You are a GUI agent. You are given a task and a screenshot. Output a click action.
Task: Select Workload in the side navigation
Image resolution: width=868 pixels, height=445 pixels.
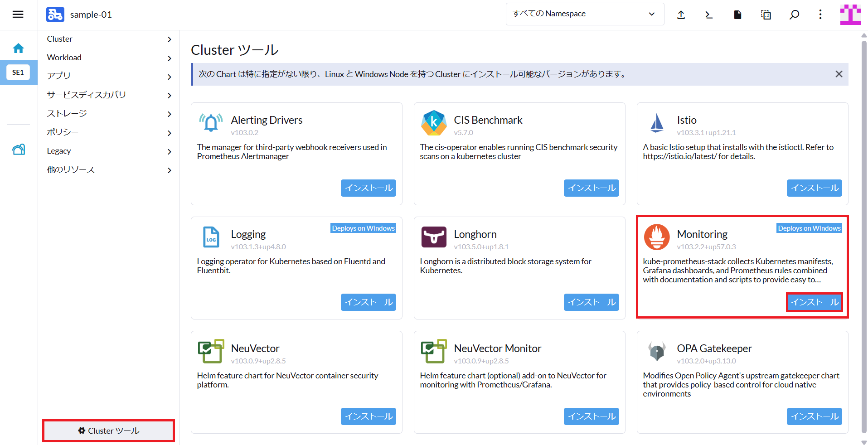coord(64,58)
